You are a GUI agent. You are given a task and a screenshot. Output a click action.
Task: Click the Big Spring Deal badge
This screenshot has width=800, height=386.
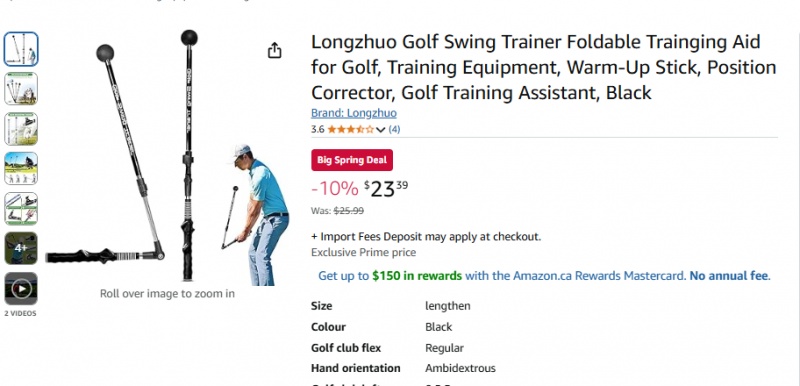point(352,160)
